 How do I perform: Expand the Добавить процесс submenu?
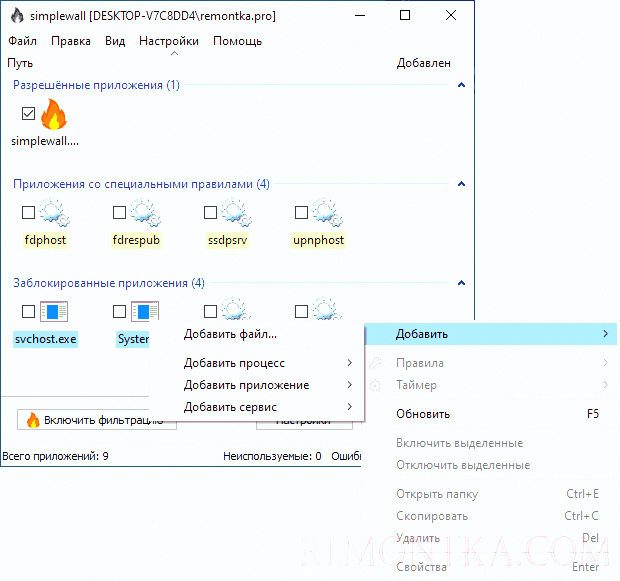click(234, 363)
